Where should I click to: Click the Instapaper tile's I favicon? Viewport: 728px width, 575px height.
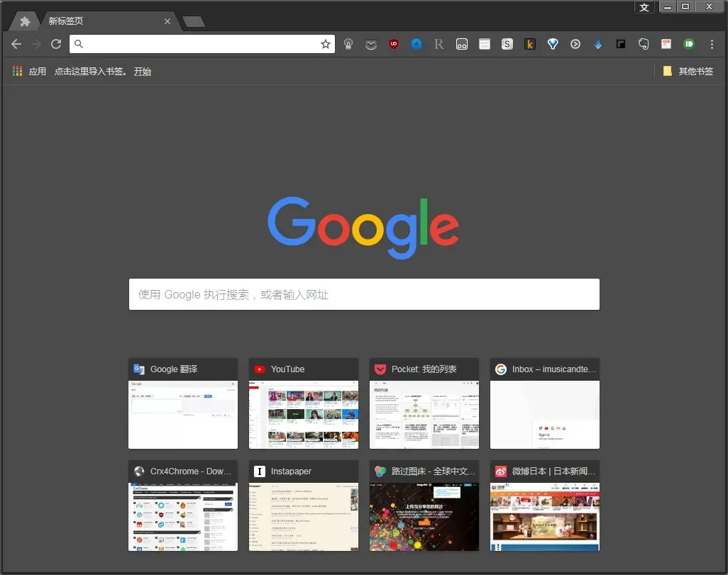tap(260, 471)
